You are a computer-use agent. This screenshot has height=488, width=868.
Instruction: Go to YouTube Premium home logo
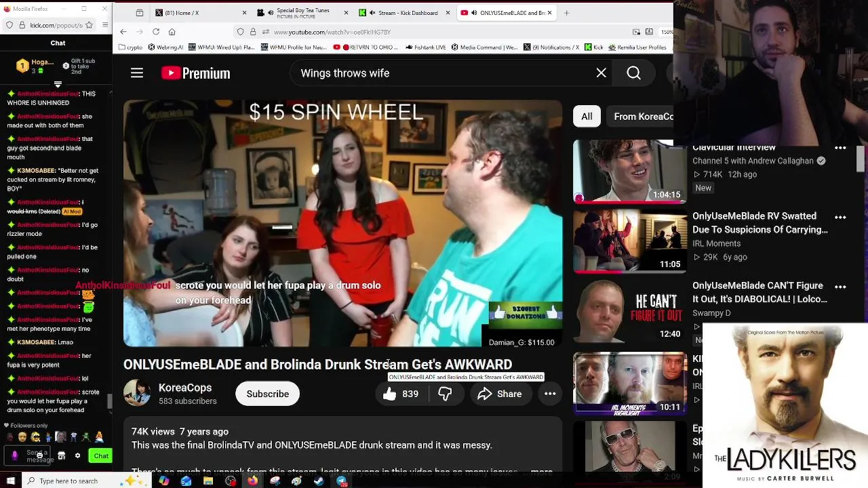tap(196, 73)
